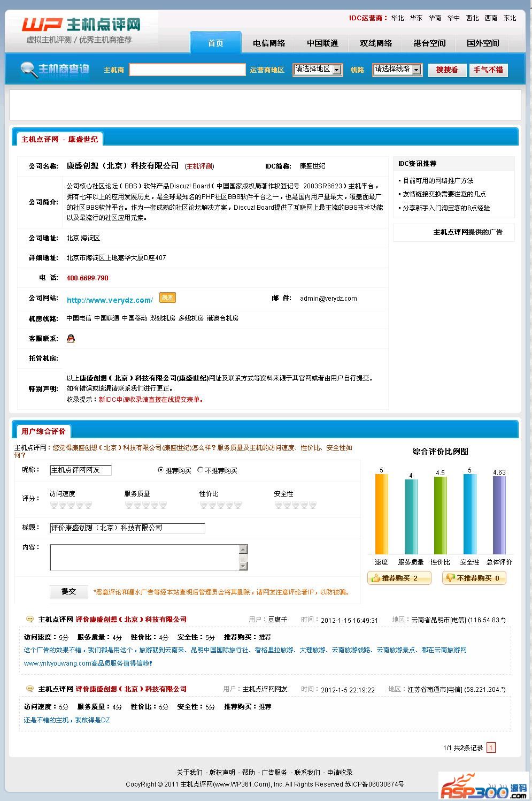
Task: Open the 首页 tab
Action: point(215,43)
